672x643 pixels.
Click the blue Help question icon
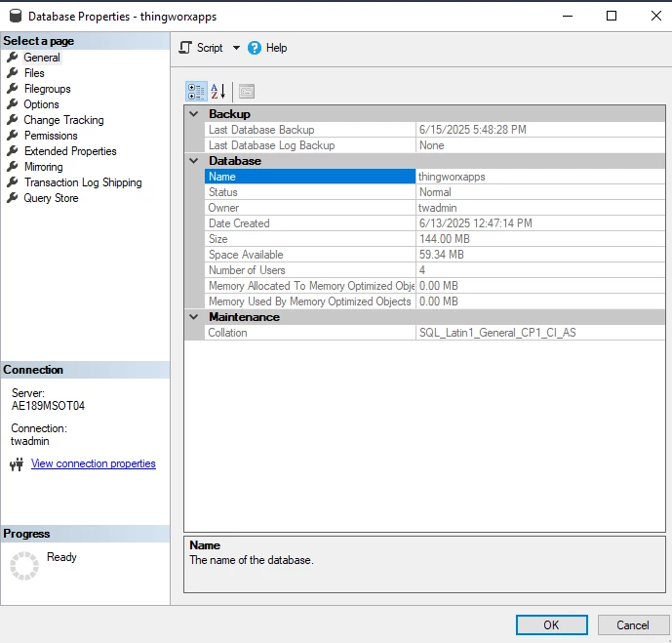(x=255, y=48)
